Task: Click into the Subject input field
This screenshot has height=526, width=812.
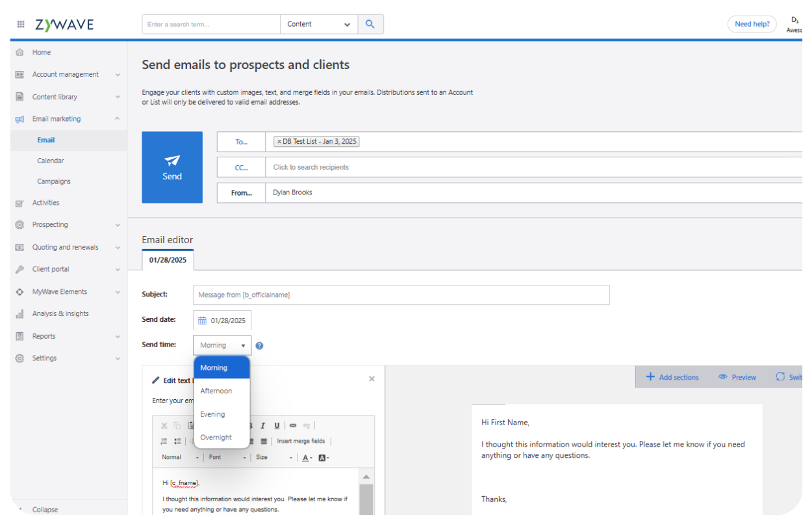Action: pos(401,295)
